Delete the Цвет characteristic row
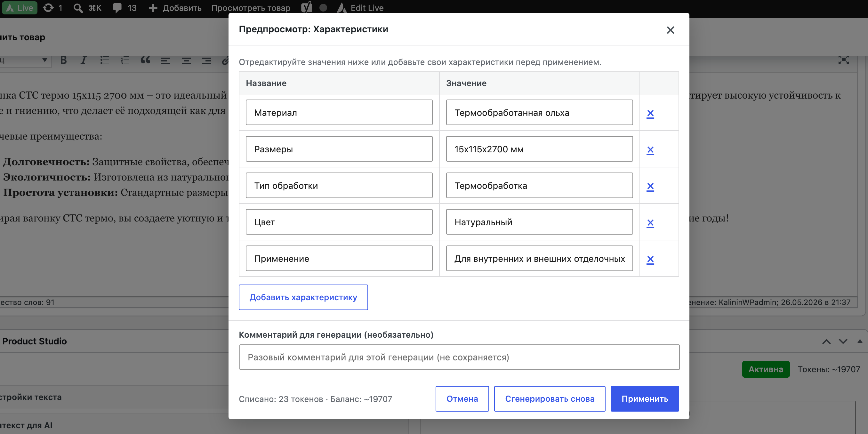868x434 pixels. [x=650, y=223]
